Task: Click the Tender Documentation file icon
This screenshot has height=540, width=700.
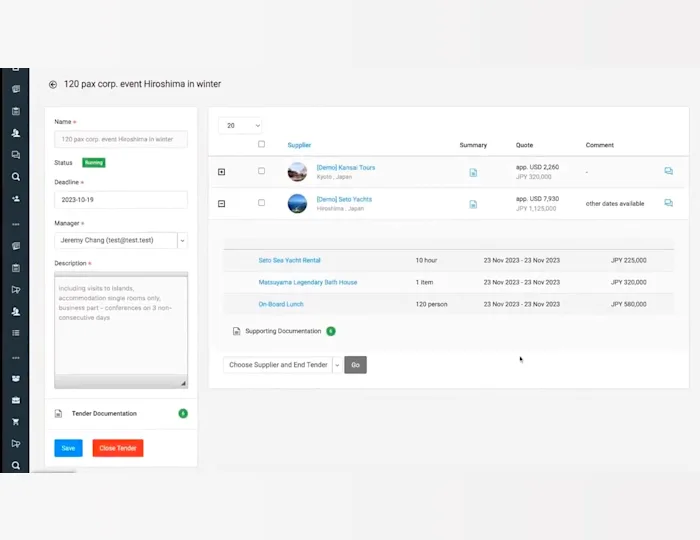Action: click(x=58, y=414)
